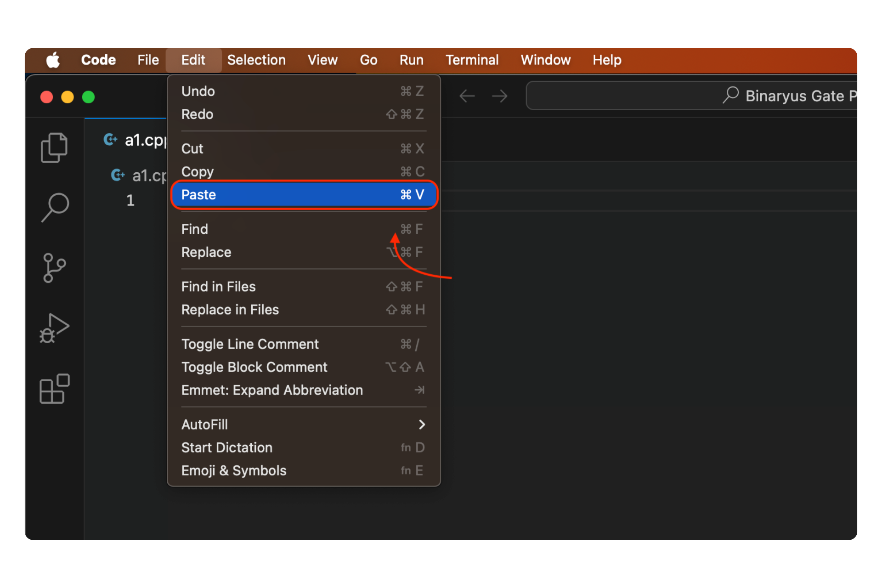The width and height of the screenshot is (882, 588).
Task: Open the Apple menu icon
Action: pyautogui.click(x=53, y=60)
